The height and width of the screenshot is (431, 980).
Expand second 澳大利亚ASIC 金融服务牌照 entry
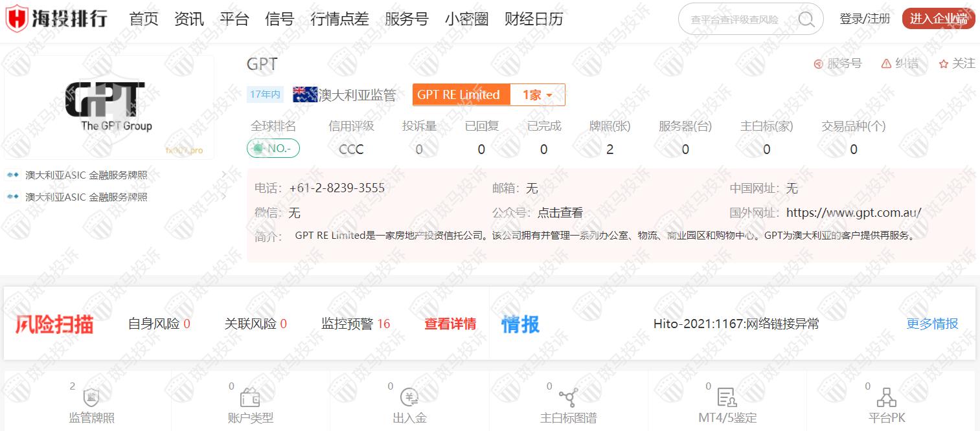[x=223, y=197]
